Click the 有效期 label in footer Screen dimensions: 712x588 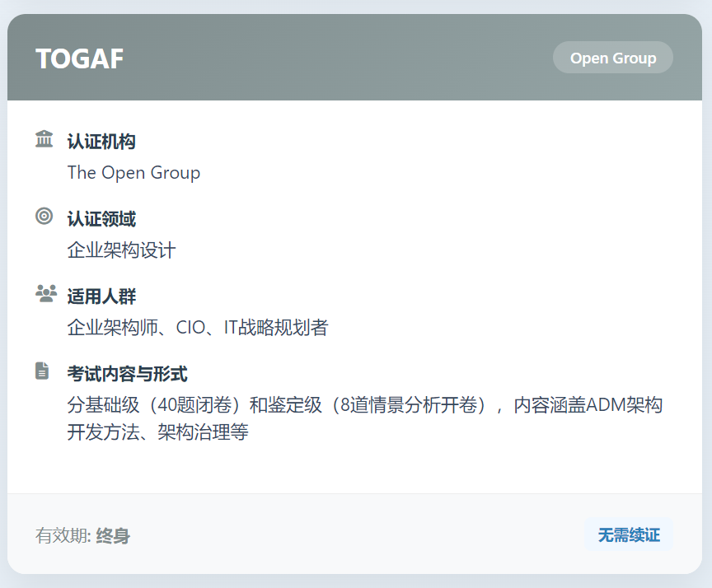(x=63, y=536)
